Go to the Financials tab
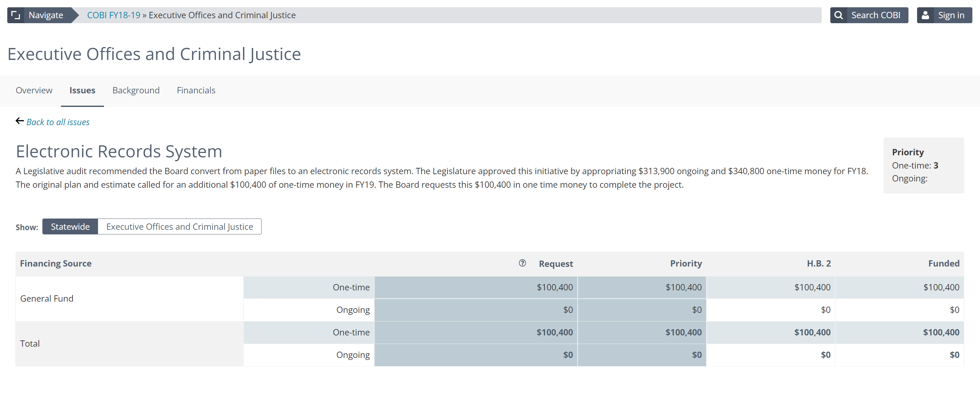This screenshot has height=395, width=980. coord(195,90)
